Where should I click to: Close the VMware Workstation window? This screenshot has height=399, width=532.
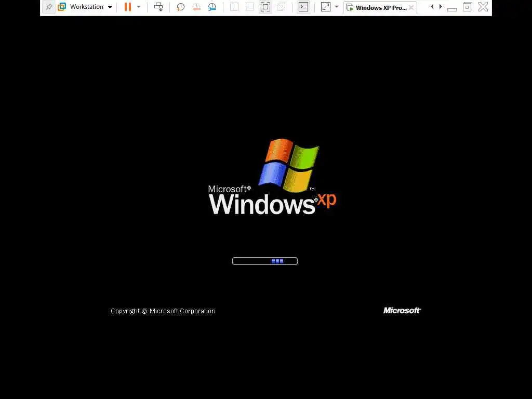[x=483, y=7]
